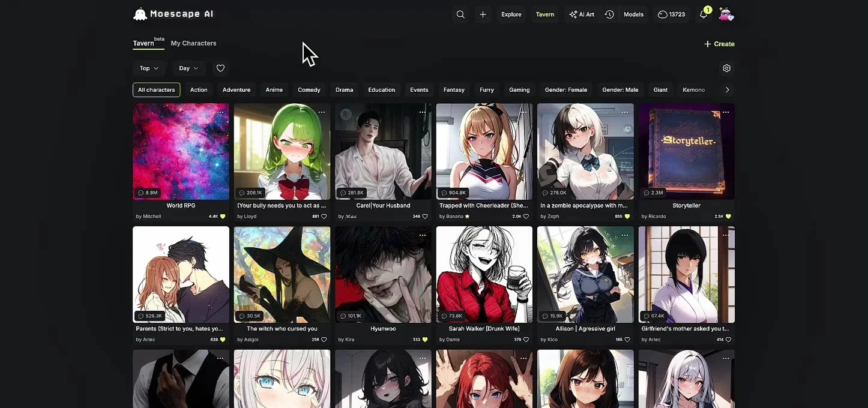This screenshot has height=408, width=868.
Task: Open three-dot menu on Cheerleader card
Action: pyautogui.click(x=523, y=112)
